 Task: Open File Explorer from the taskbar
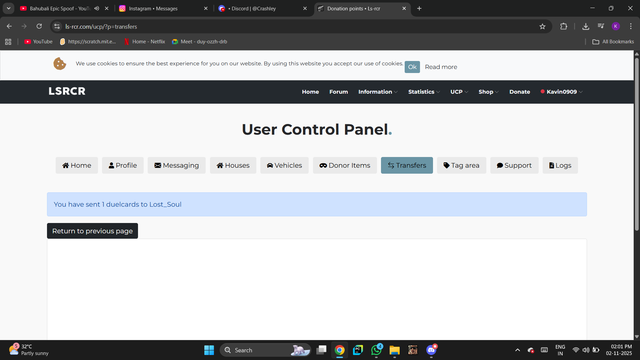coord(395,350)
